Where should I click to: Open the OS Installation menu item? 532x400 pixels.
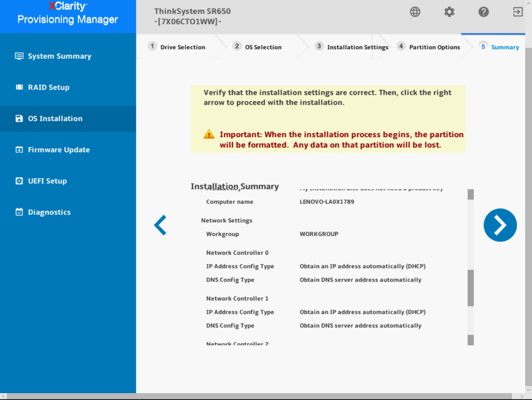[68, 119]
